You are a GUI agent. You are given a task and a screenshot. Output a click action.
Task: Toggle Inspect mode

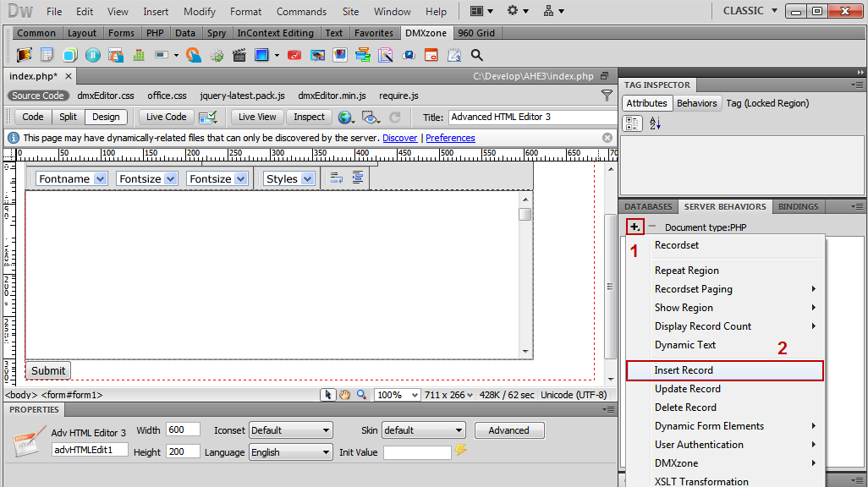pos(309,117)
